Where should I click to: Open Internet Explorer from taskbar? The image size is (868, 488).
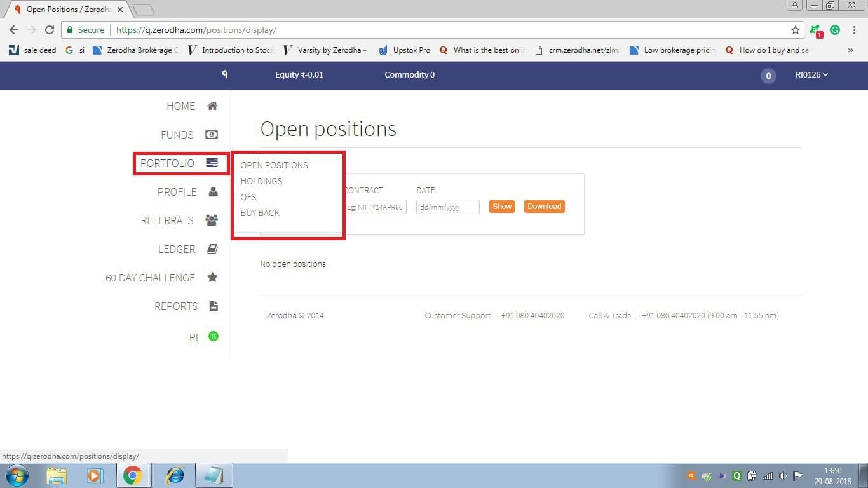coord(175,475)
